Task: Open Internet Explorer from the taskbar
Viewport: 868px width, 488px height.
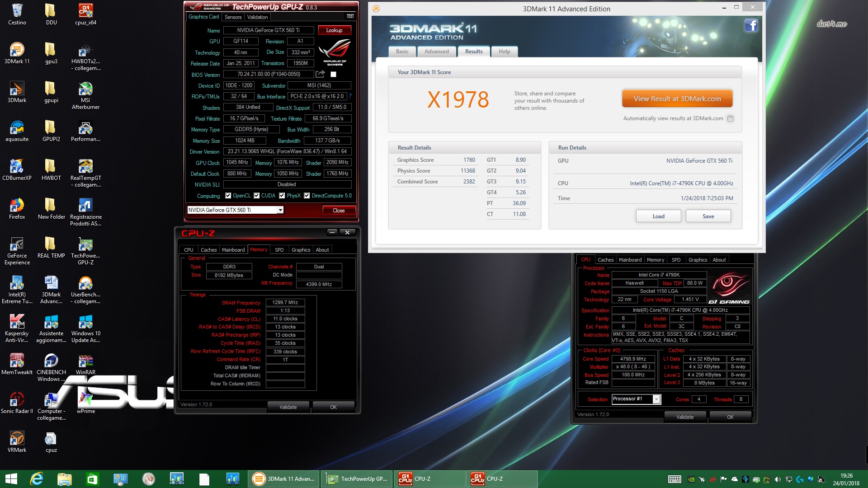Action: pyautogui.click(x=36, y=479)
